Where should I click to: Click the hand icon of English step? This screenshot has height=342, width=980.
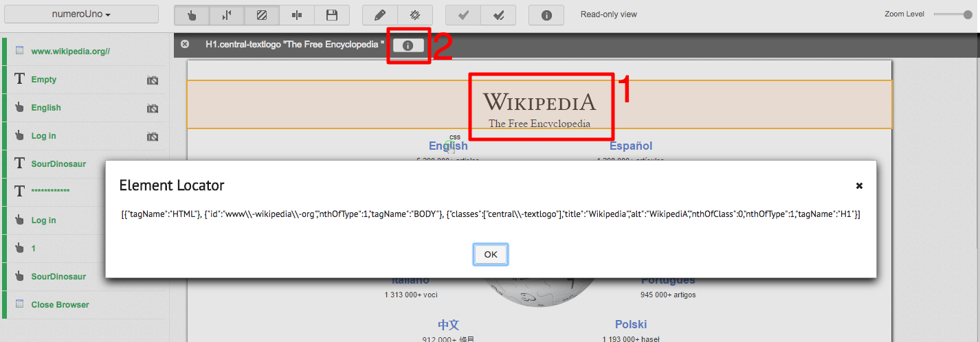19,108
